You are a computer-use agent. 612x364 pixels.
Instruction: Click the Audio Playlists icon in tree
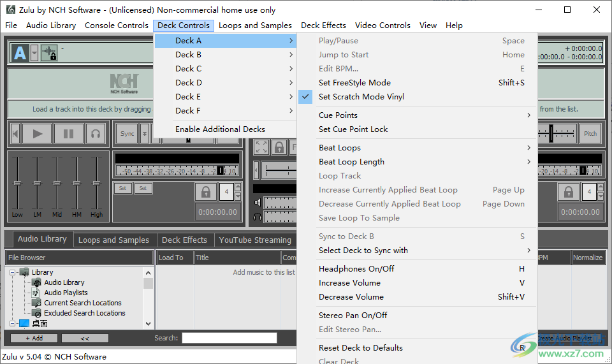coord(37,293)
